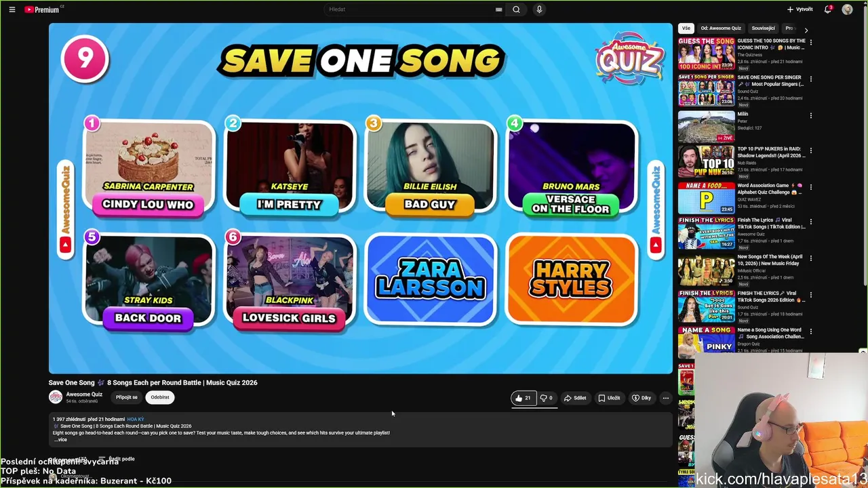Viewport: 868px width, 488px height.
Task: Open Word Association Game video thumbnail
Action: tap(706, 198)
